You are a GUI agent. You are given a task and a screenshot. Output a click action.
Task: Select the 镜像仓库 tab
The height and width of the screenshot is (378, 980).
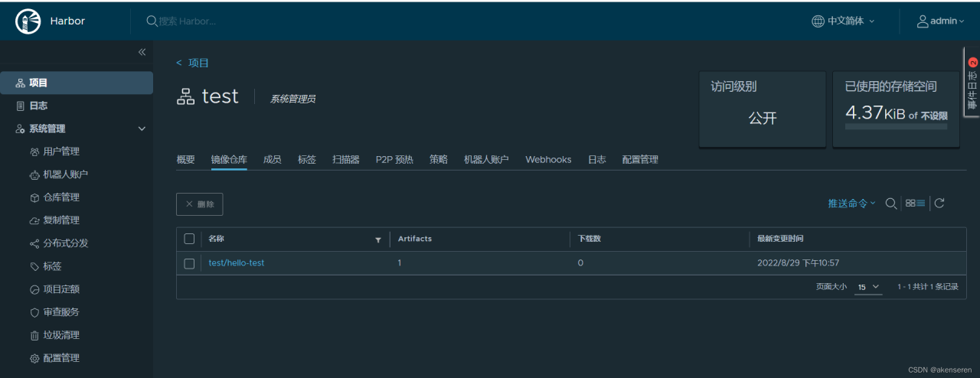coord(229,159)
